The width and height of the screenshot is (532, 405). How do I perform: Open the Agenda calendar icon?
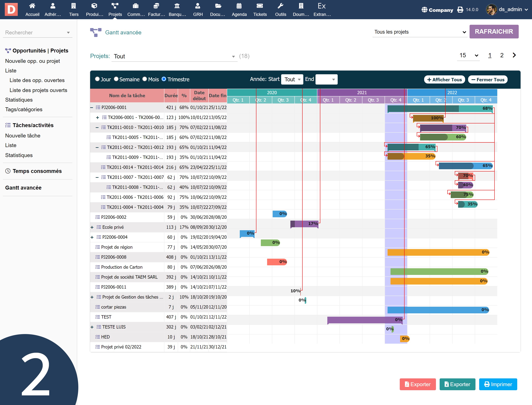tap(239, 6)
